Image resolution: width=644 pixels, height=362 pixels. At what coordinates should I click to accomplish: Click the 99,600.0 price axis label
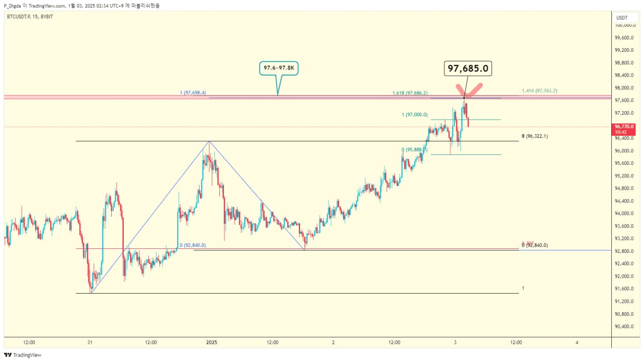coord(623,38)
